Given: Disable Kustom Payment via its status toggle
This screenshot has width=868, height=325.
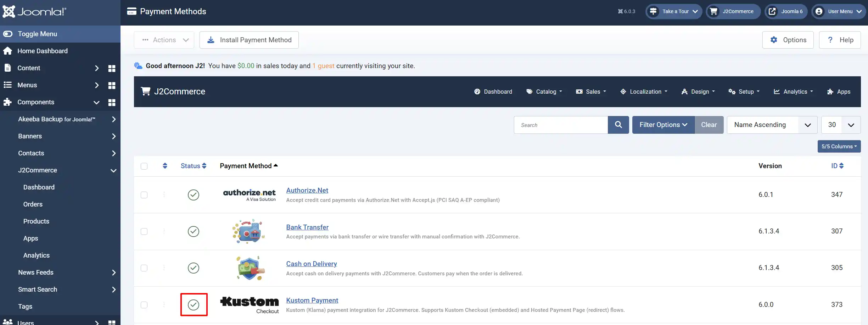Looking at the screenshot, I should tap(194, 305).
